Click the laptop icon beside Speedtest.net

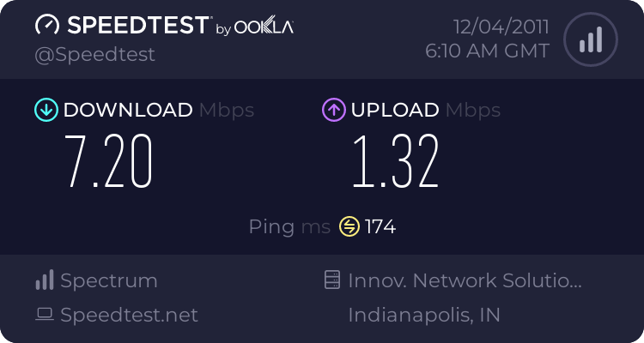[45, 315]
